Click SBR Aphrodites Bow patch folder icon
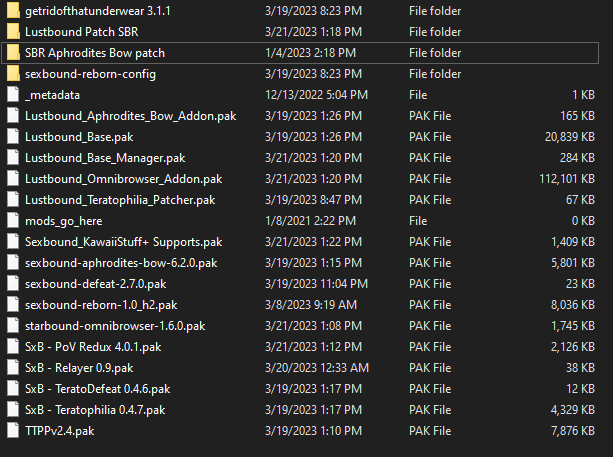This screenshot has height=457, width=613. click(x=13, y=53)
